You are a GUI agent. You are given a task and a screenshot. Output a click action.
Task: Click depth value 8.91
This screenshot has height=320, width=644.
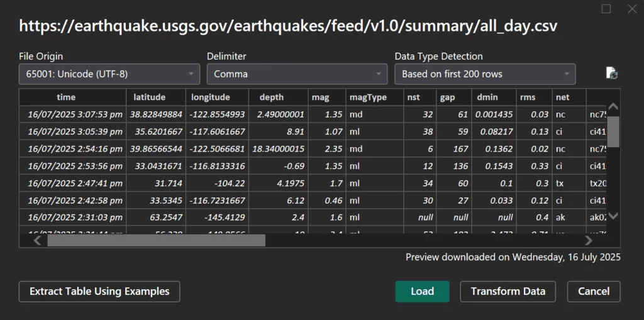279,131
